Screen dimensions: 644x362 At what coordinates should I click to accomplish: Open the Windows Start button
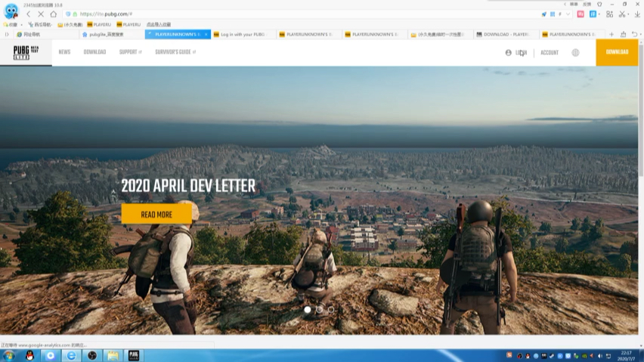9,355
